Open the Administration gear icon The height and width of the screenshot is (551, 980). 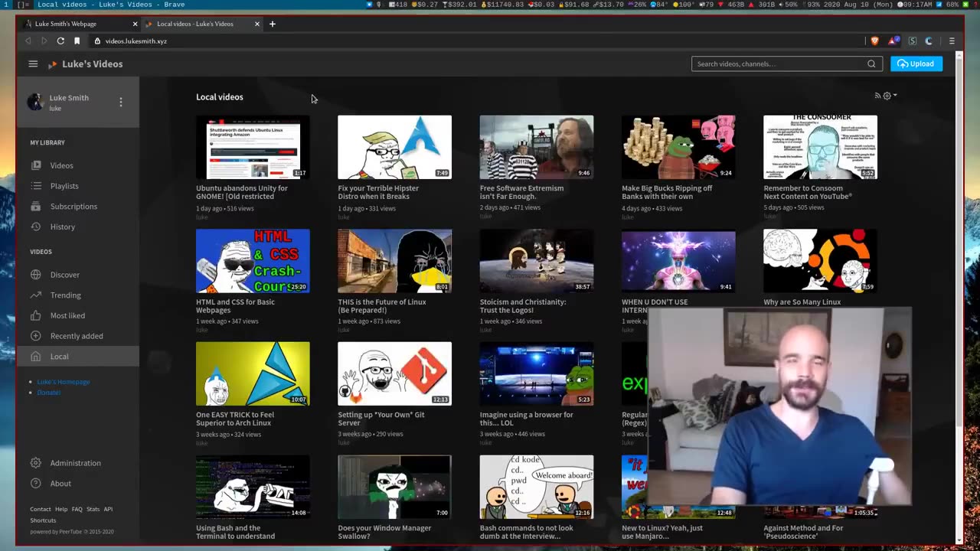pyautogui.click(x=36, y=463)
